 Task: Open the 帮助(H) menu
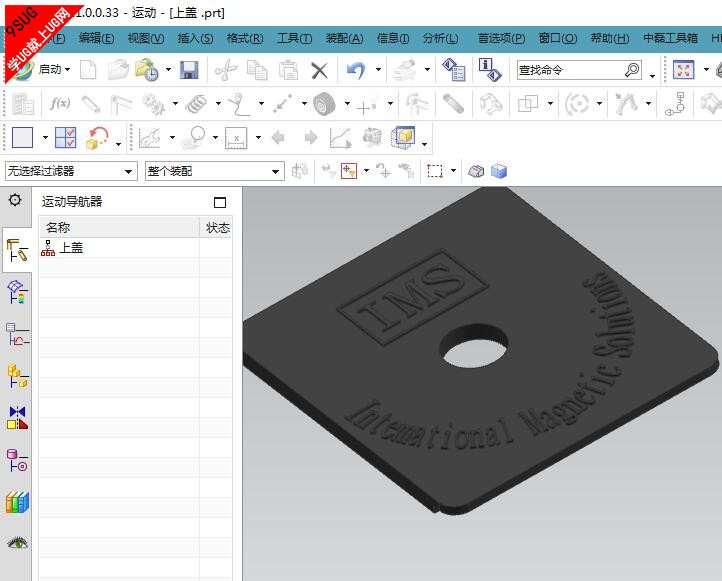coord(610,38)
